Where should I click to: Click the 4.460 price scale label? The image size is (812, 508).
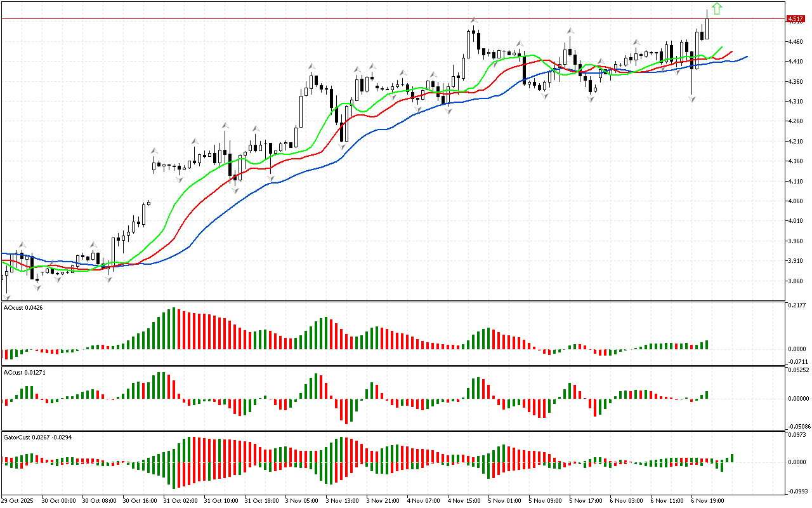[x=795, y=42]
